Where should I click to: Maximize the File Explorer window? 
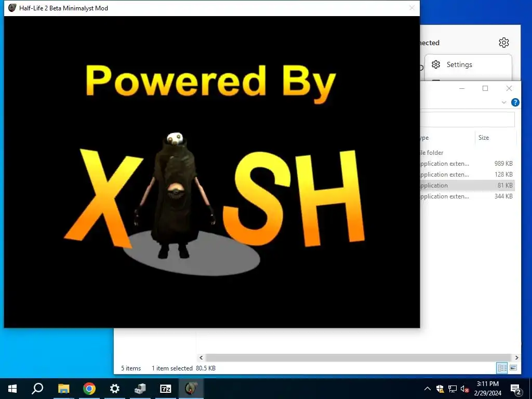(485, 88)
